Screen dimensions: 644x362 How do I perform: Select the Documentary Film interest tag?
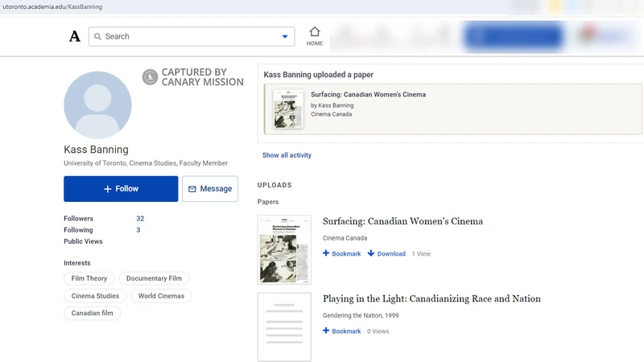(154, 278)
